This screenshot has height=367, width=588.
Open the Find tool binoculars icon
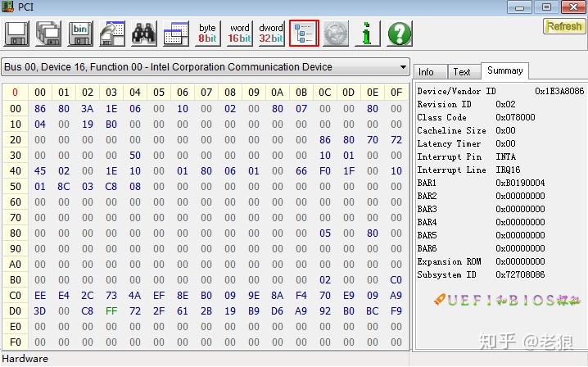[x=144, y=34]
